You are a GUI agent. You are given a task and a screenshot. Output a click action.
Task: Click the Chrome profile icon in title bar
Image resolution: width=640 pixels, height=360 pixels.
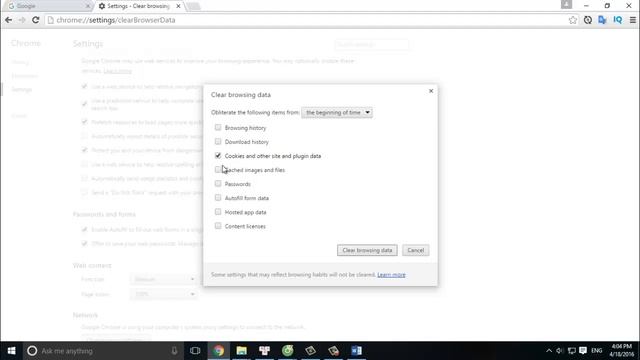[566, 4]
